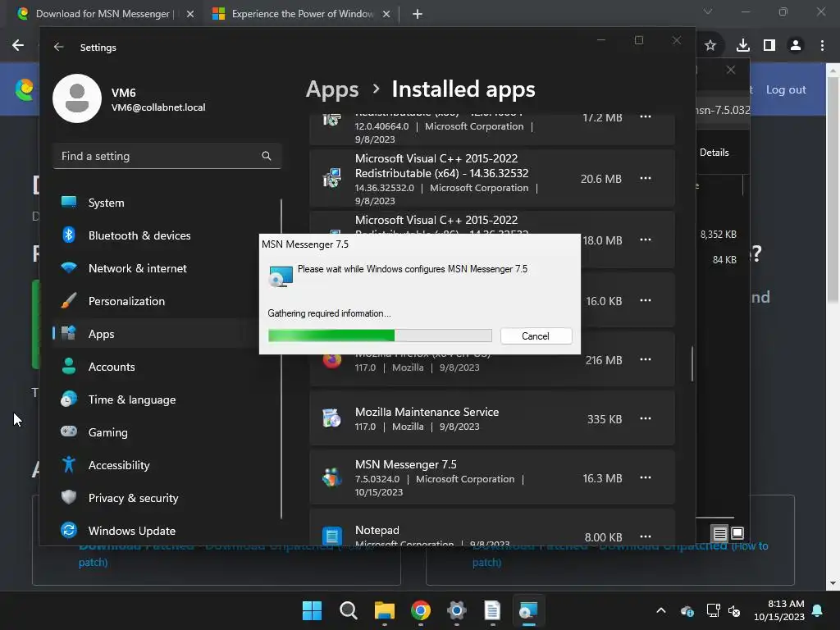Click the Notepad app icon in list

tap(331, 535)
